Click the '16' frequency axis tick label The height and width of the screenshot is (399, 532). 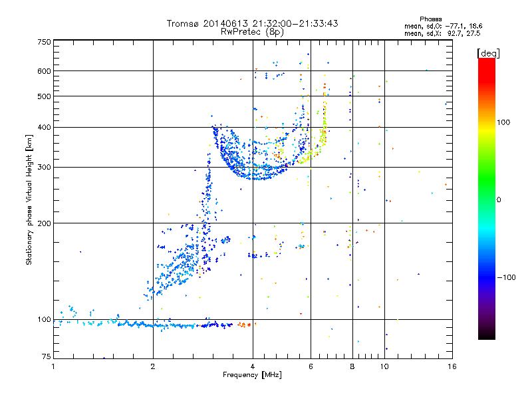tap(452, 366)
